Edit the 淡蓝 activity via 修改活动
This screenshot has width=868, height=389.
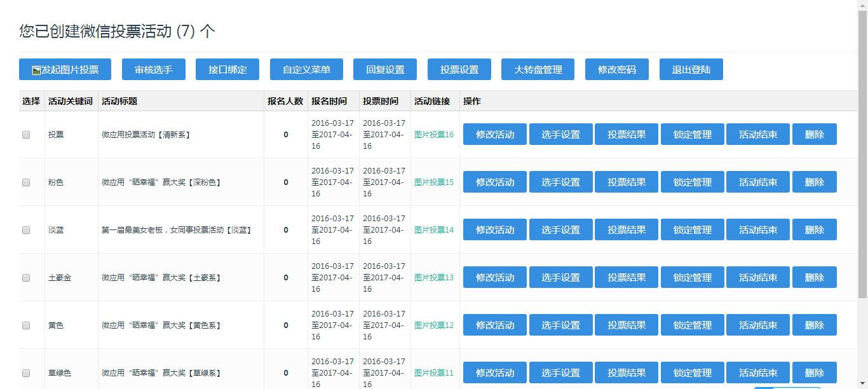coord(495,229)
